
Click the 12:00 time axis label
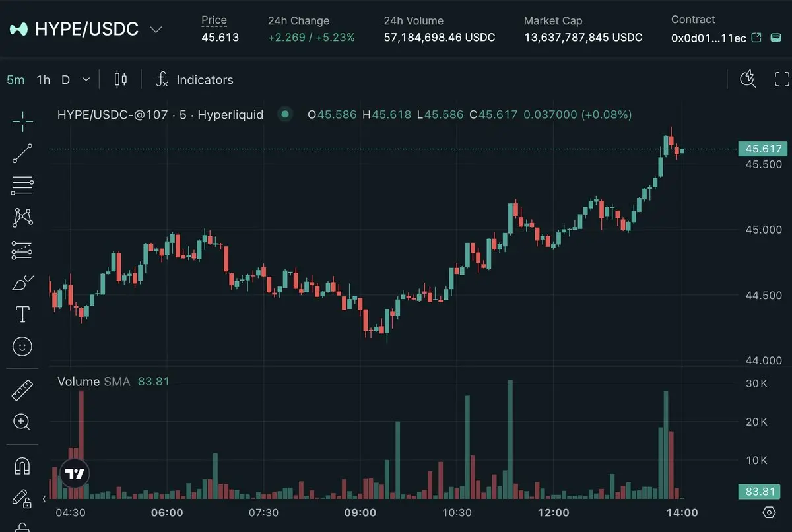[553, 512]
